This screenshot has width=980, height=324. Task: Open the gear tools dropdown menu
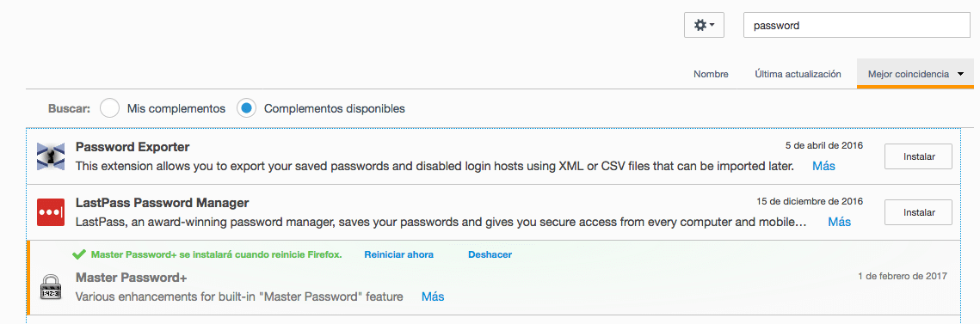pyautogui.click(x=704, y=26)
